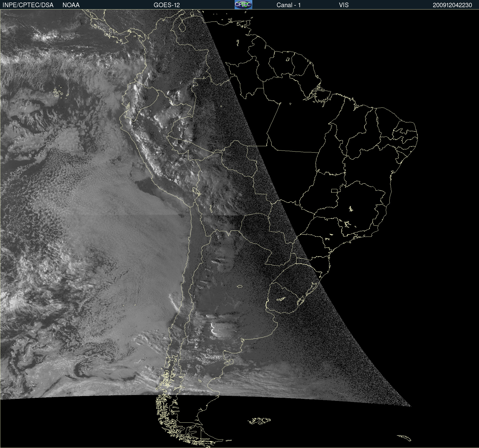This screenshot has height=448, width=479.
Task: Select the INPE/CPTEC/DSA header text
Action: coord(28,5)
